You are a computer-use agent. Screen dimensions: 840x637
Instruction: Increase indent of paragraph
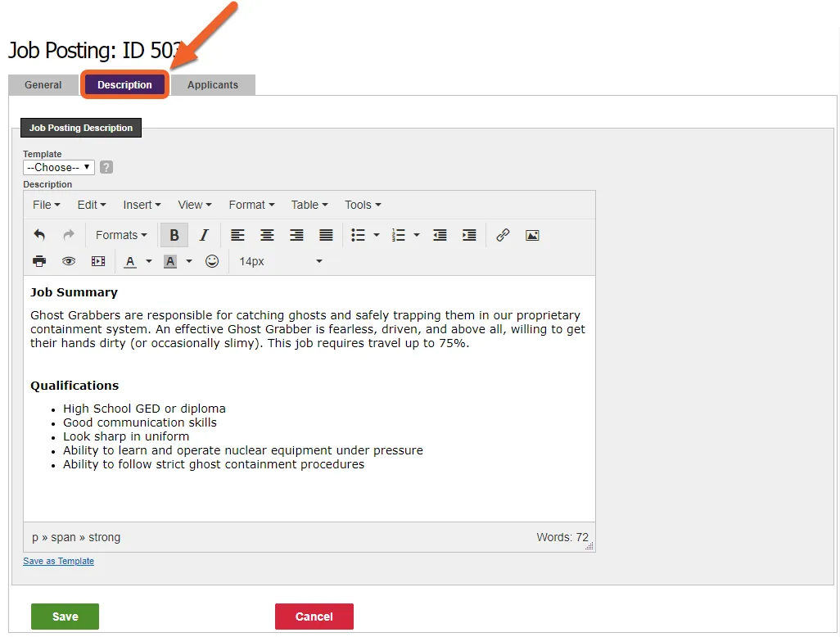pos(469,235)
